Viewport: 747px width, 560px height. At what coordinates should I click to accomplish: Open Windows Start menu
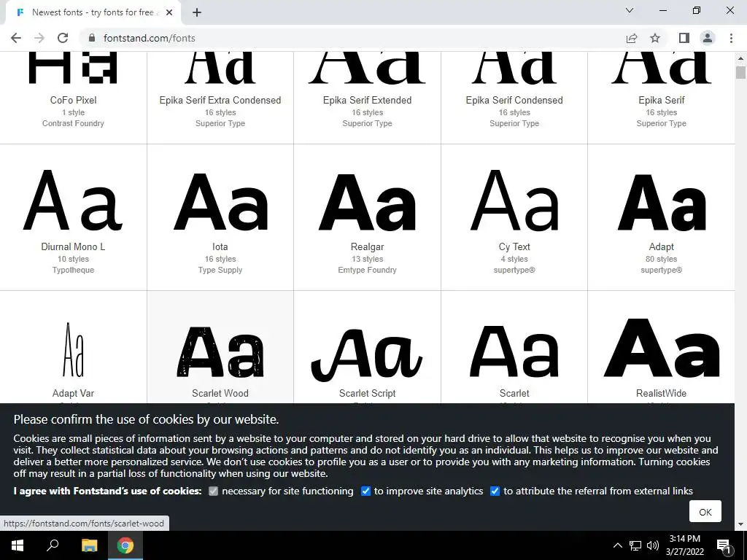click(x=18, y=545)
